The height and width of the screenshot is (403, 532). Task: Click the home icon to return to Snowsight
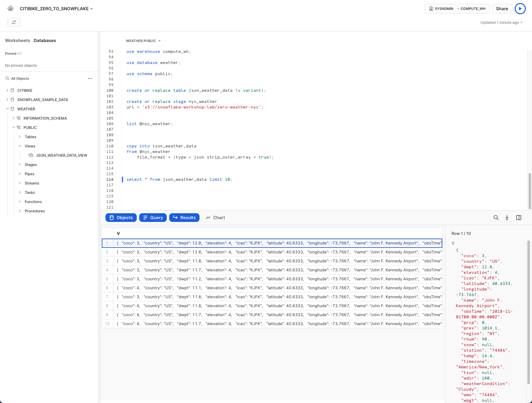(11, 8)
